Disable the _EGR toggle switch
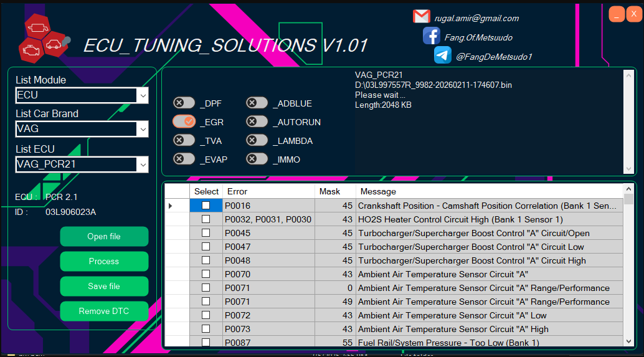The image size is (644, 357). pyautogui.click(x=184, y=122)
